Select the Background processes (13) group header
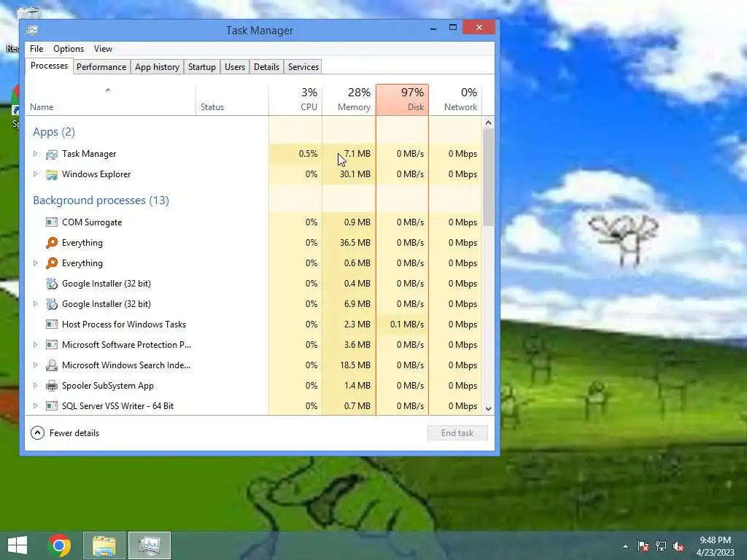Viewport: 747px width, 560px height. pos(101,201)
